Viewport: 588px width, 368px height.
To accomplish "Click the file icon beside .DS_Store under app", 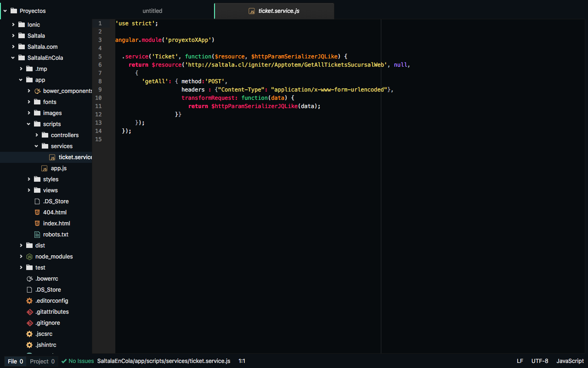I will tap(37, 201).
